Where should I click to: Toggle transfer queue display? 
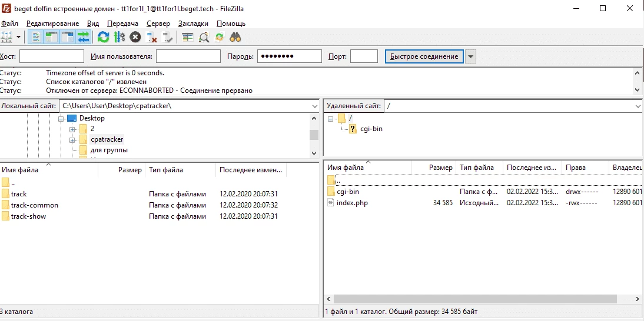(x=84, y=37)
